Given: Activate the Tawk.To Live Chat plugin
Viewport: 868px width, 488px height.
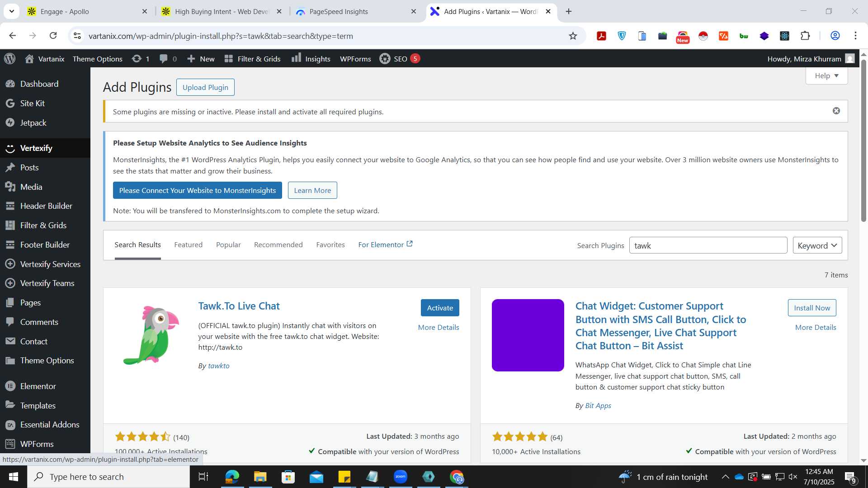Looking at the screenshot, I should point(440,308).
